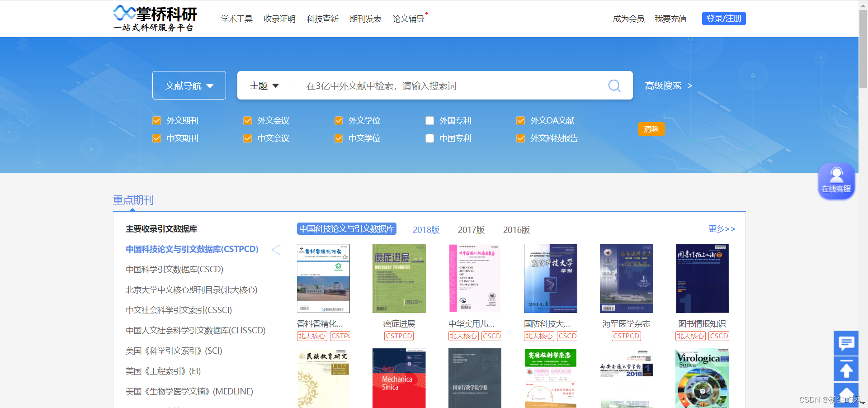Viewport: 868px width, 408px height.
Task: Select 美国《工程索引》(EI)
Action: (x=163, y=371)
